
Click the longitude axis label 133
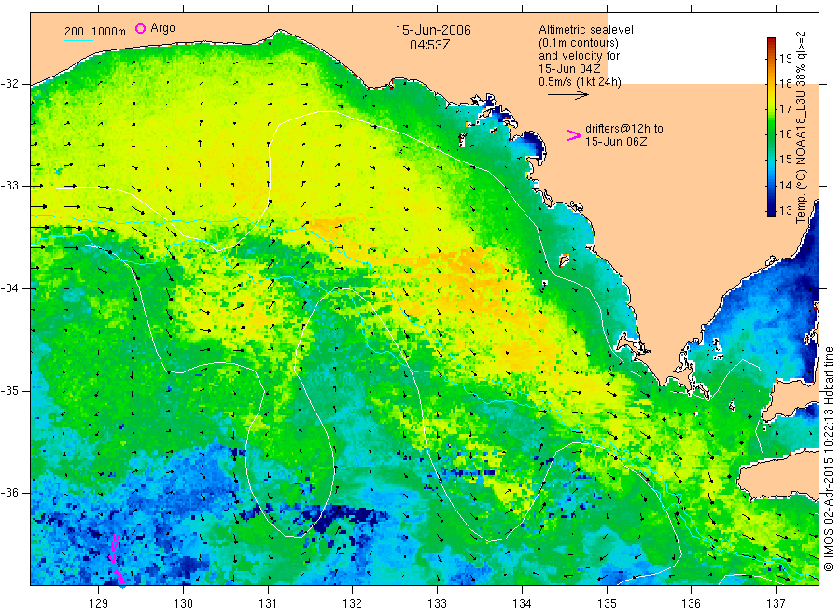pyautogui.click(x=437, y=604)
